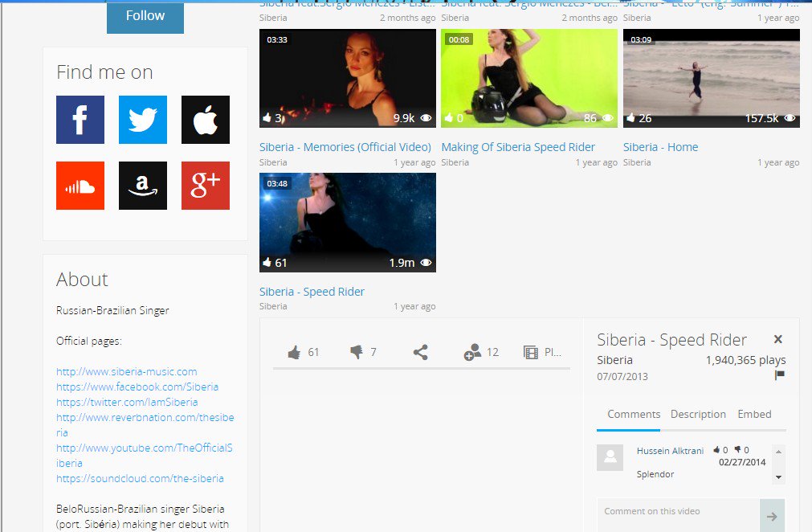Open Siberia - Memories (Official Video) link
The height and width of the screenshot is (532, 812).
[345, 147]
